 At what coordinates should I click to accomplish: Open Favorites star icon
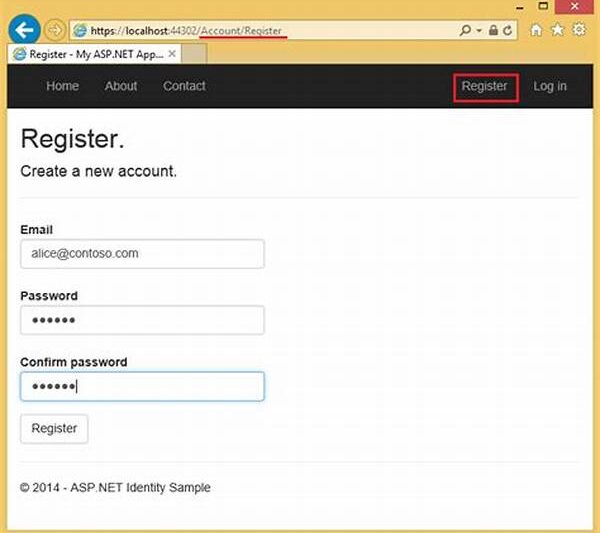click(558, 29)
